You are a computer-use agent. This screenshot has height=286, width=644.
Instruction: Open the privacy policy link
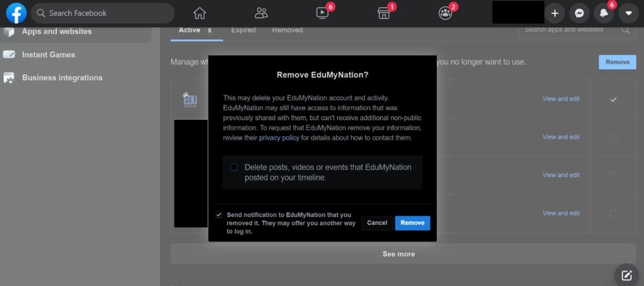point(279,138)
